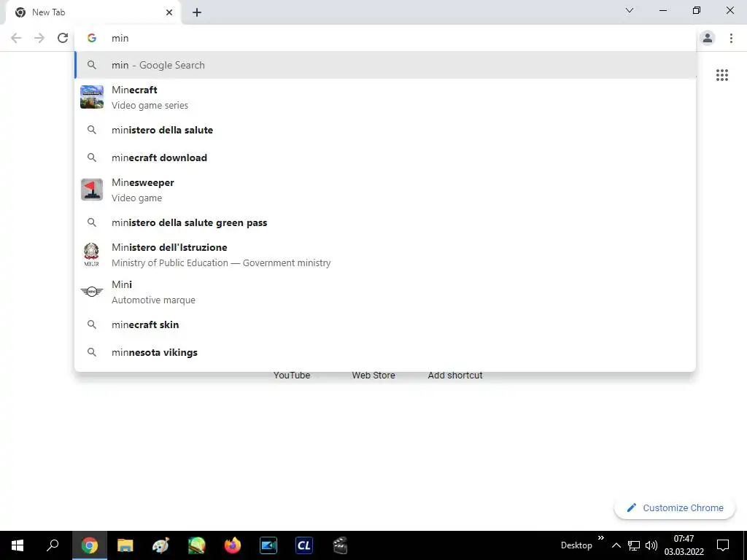The image size is (747, 560).
Task: Open Chrome's three-dot menu
Action: [x=731, y=38]
